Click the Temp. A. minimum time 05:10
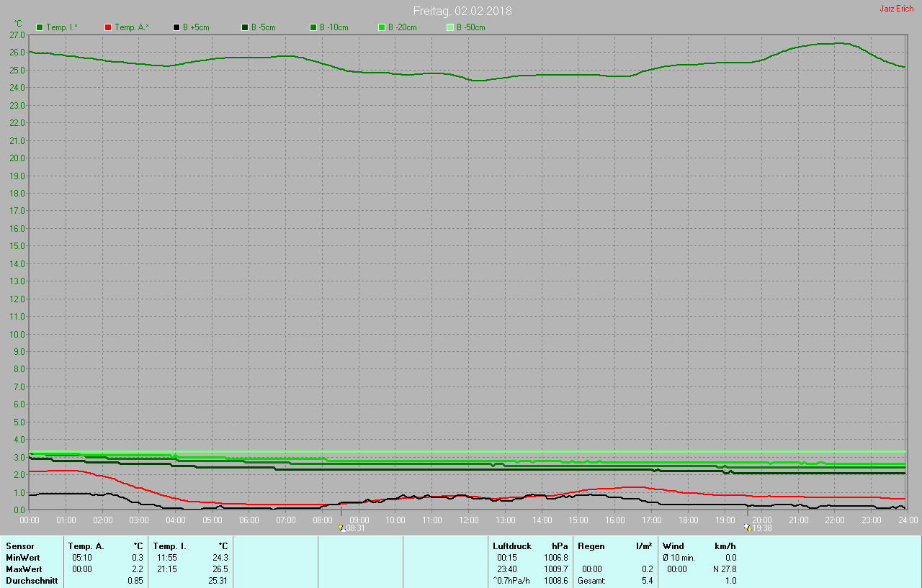Screen dimensions: 922x588 point(82,558)
